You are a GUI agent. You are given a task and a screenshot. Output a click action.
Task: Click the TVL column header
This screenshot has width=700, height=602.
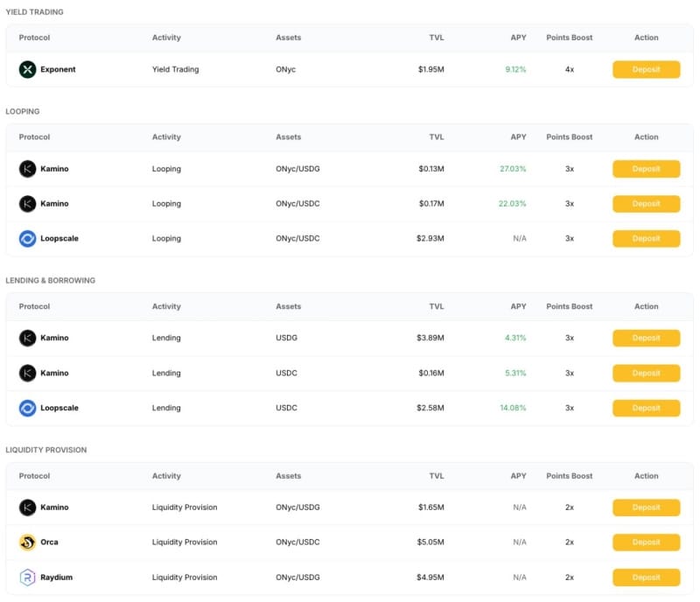(437, 38)
